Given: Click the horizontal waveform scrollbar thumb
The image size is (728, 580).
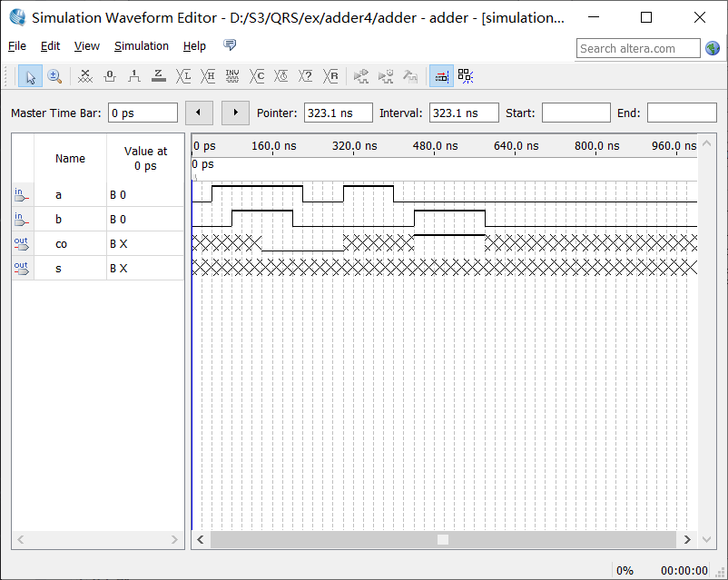Looking at the screenshot, I should (443, 539).
